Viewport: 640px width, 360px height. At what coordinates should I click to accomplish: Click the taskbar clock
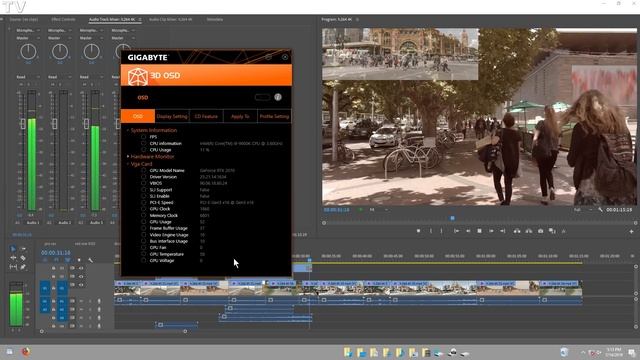click(x=614, y=352)
